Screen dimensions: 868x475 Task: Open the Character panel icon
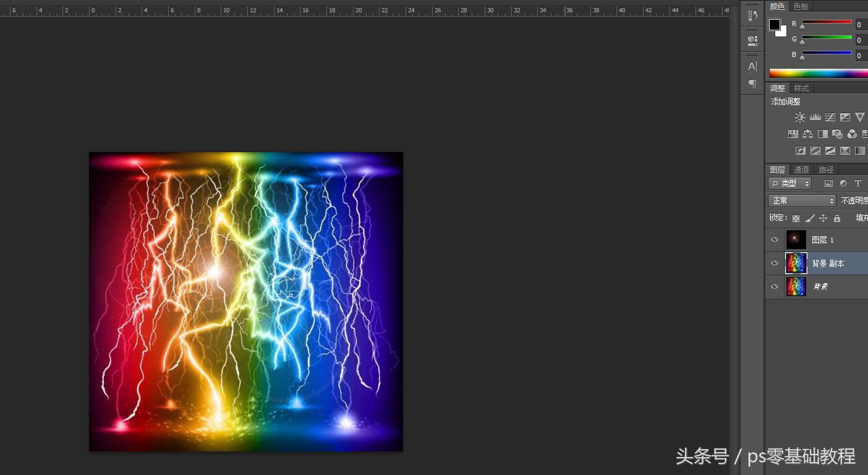coord(752,66)
